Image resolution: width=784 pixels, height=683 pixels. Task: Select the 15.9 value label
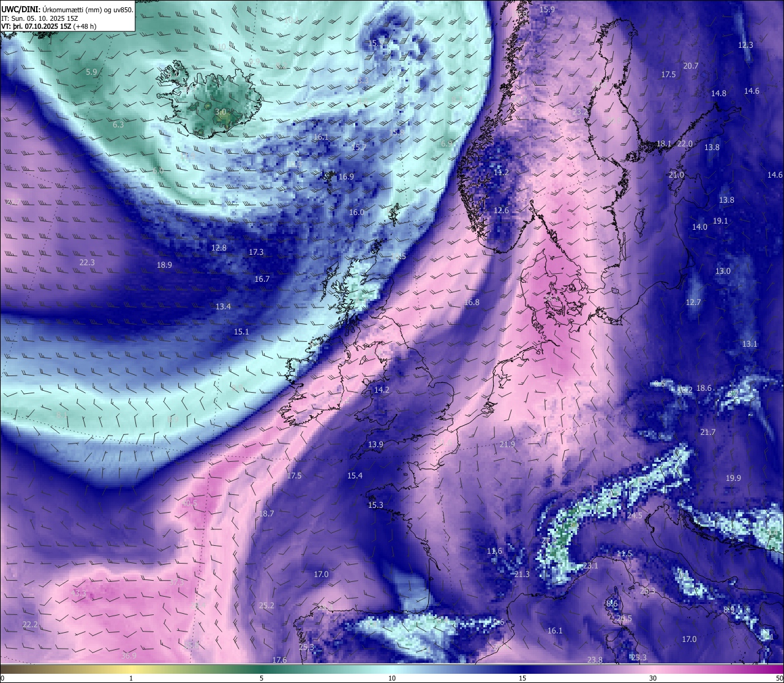pyautogui.click(x=547, y=10)
